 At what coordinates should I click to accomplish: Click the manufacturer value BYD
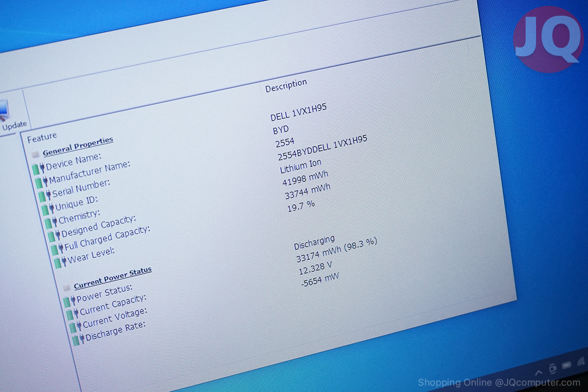281,130
